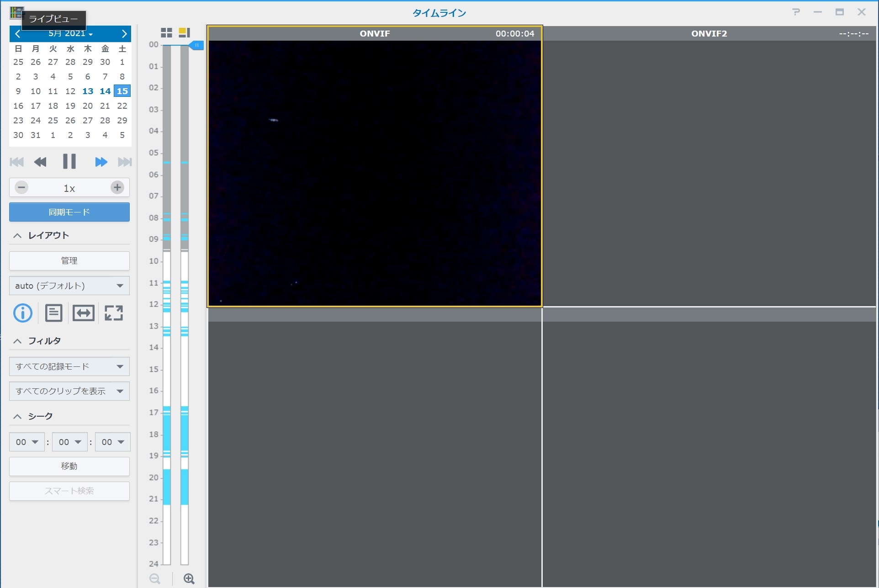Increase playback speed with plus button

coord(117,187)
